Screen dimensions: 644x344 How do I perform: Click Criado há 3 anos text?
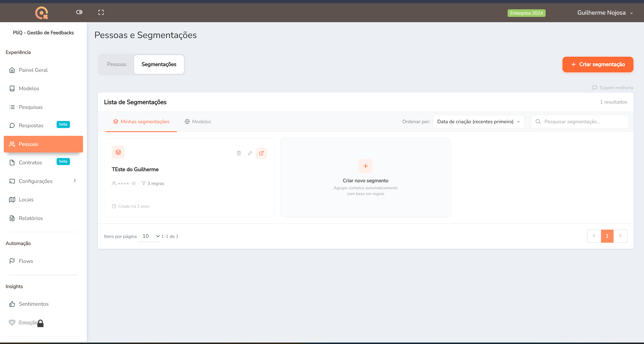click(x=134, y=206)
